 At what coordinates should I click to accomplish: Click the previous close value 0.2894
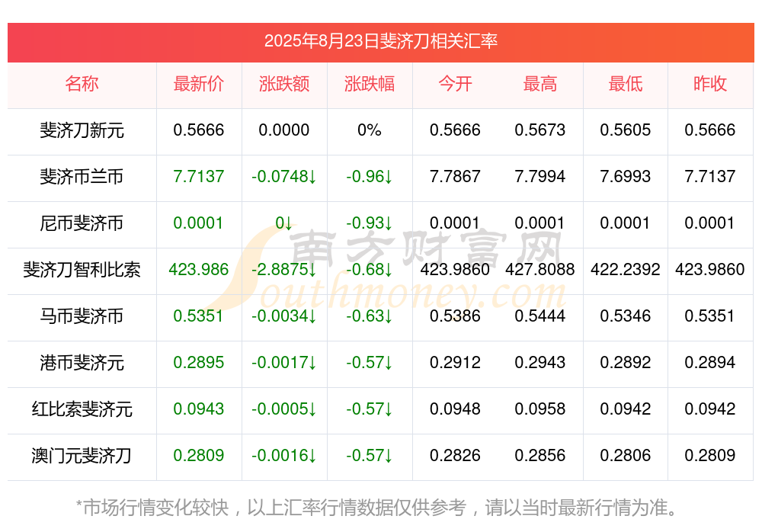(x=710, y=363)
